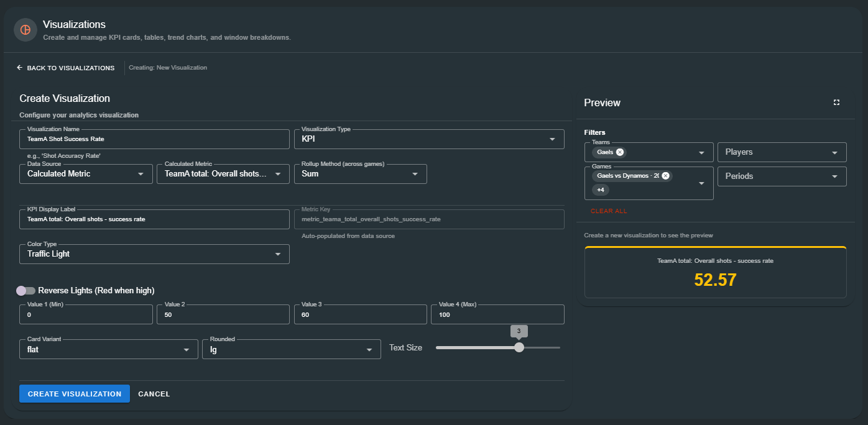Open the Card Variant dropdown

109,349
